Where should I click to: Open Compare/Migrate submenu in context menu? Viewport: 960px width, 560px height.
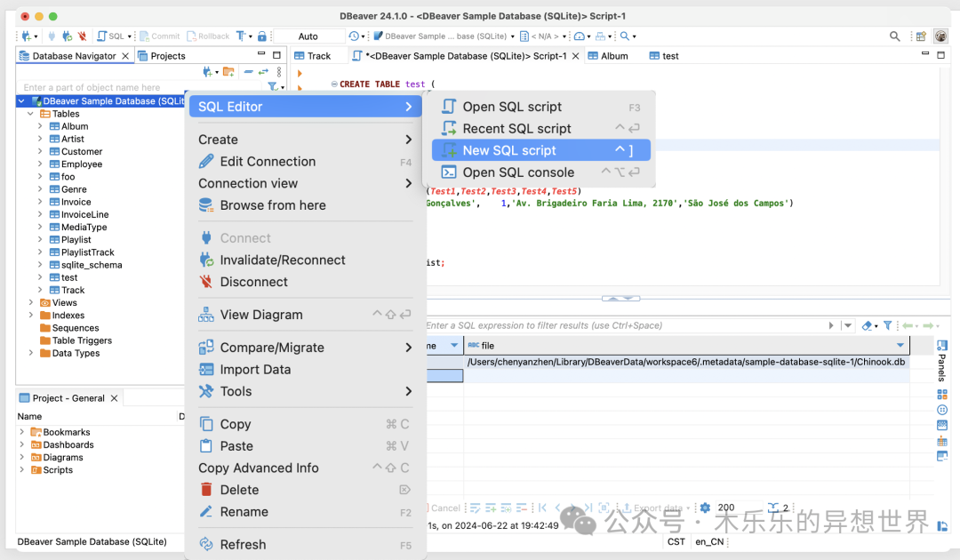305,348
